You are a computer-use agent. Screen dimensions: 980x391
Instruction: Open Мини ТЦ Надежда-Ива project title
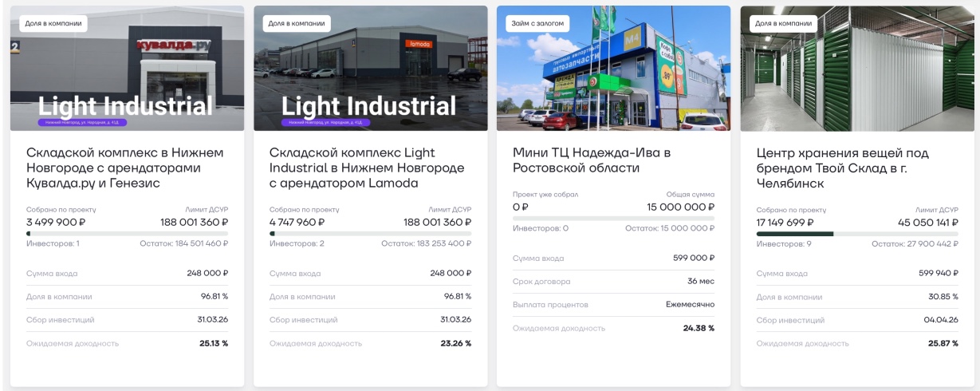[x=592, y=160]
